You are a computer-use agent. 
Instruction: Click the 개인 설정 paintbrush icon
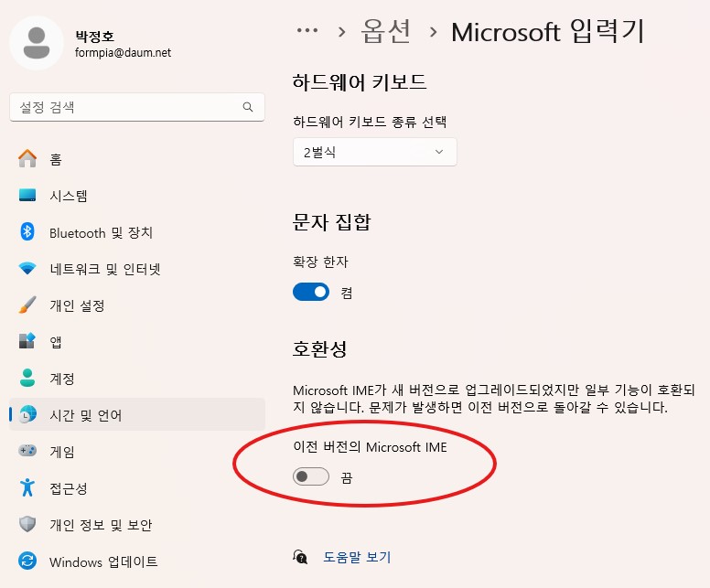pyautogui.click(x=27, y=305)
